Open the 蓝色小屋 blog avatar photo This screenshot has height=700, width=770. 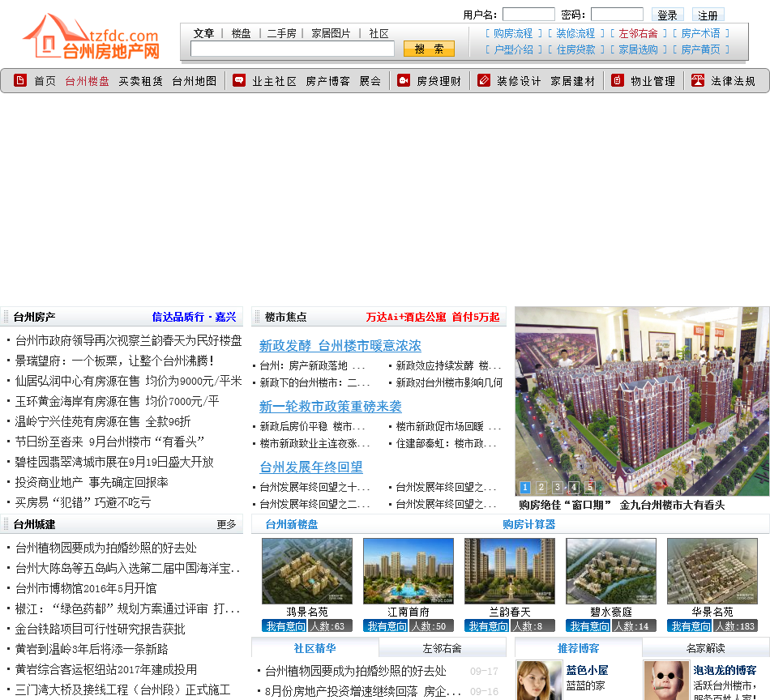point(539,681)
